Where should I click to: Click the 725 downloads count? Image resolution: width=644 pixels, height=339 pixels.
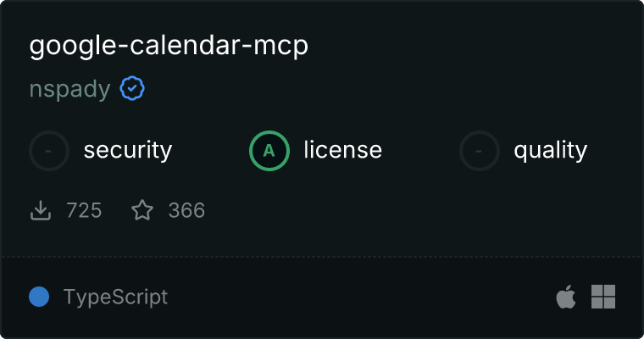click(x=84, y=210)
